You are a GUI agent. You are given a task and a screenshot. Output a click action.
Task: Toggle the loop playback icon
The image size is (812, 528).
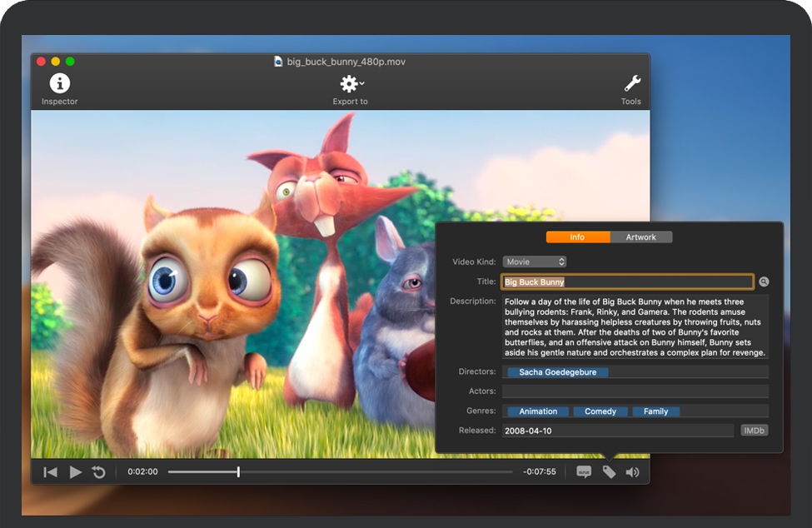(x=99, y=472)
